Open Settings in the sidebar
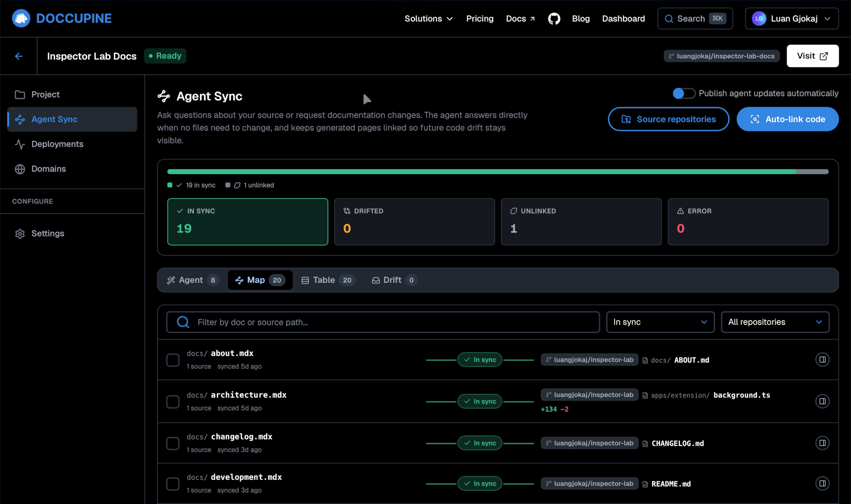This screenshot has height=504, width=851. click(x=72, y=234)
